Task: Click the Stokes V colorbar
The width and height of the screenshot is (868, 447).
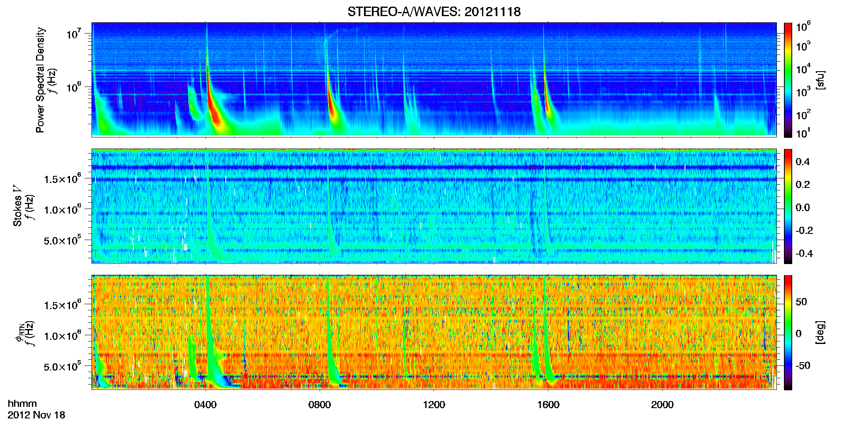Action: pyautogui.click(x=788, y=206)
